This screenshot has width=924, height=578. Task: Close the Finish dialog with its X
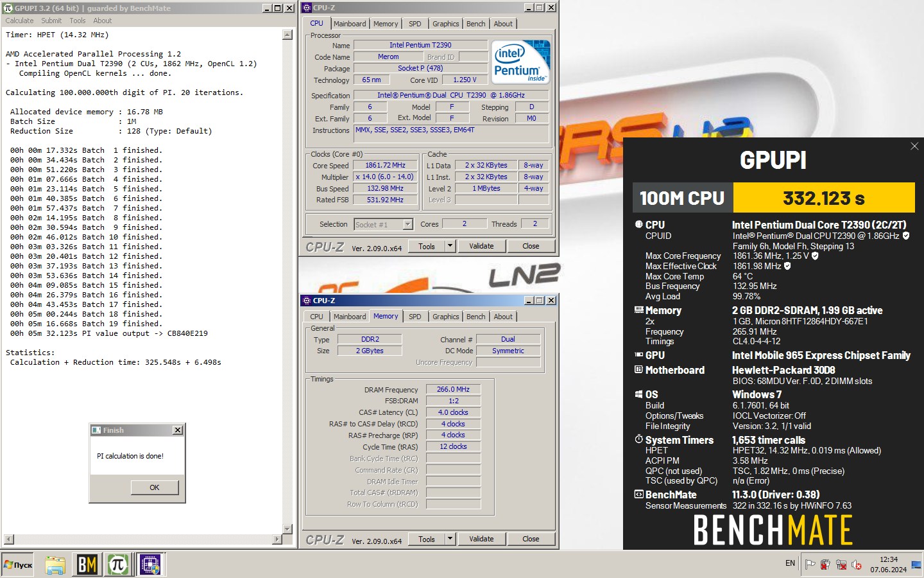click(178, 430)
